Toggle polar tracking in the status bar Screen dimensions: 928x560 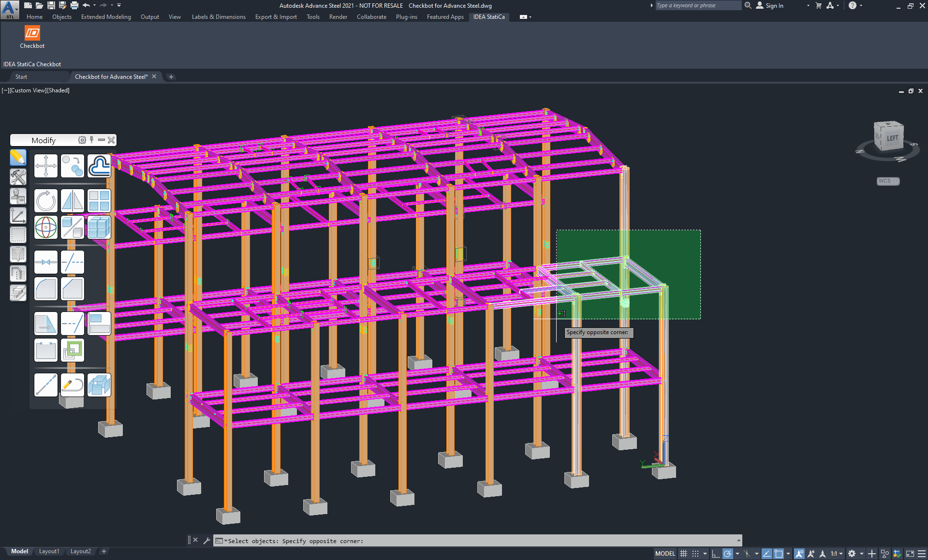click(x=728, y=554)
